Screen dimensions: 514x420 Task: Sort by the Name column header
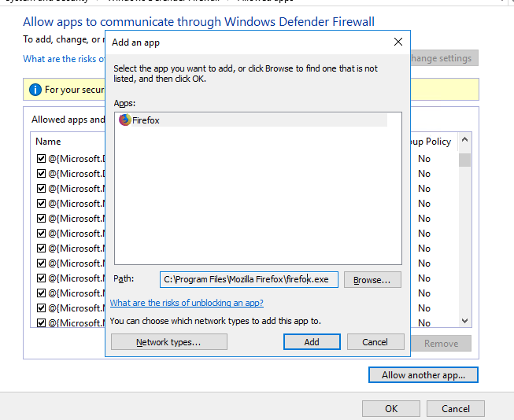coord(48,142)
